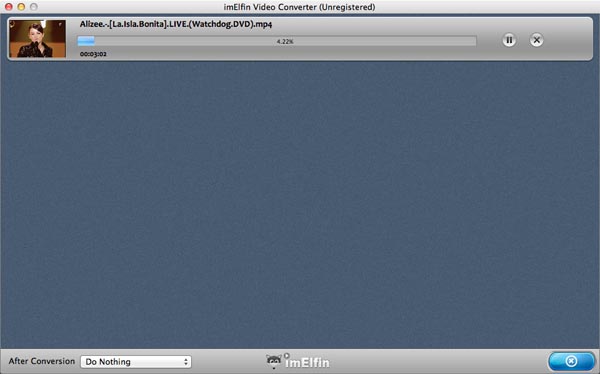
Task: Click the file name Alizee.-.[La.Isla.Bonita].LIVE.(Watchdog.DVD).mp4
Action: [176, 24]
